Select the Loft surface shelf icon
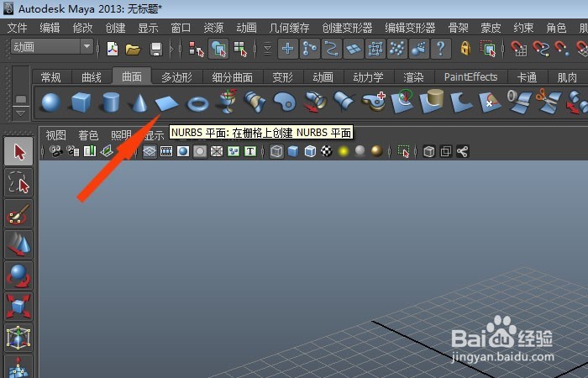 255,102
